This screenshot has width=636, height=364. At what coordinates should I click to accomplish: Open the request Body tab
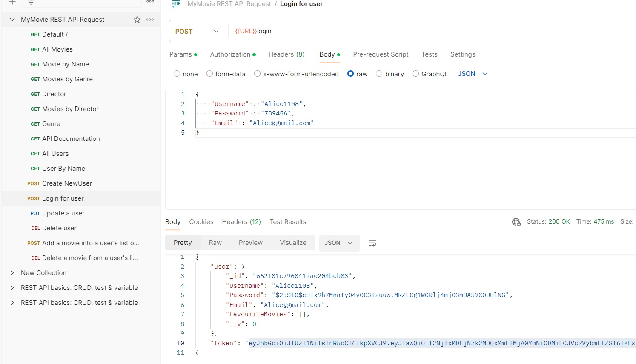(x=330, y=54)
